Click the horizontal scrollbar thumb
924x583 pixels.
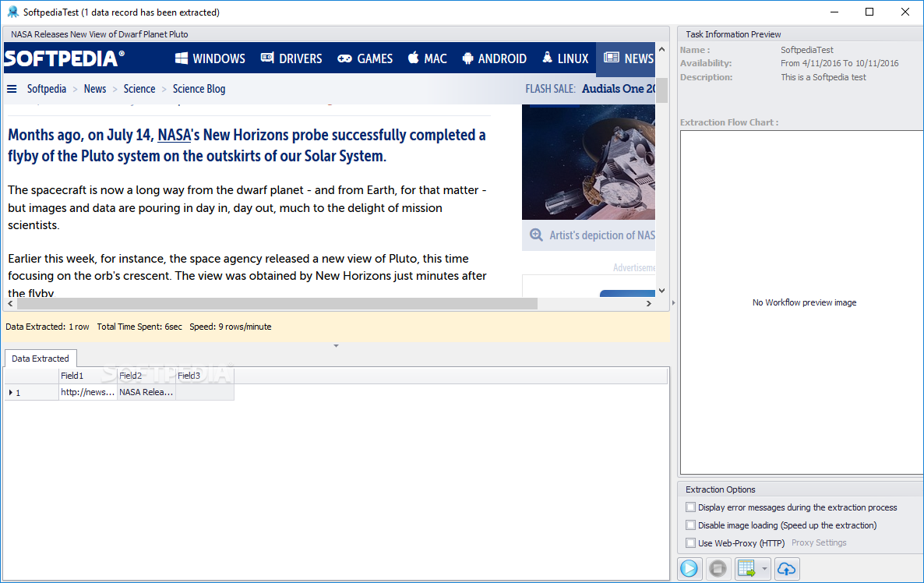(277, 304)
